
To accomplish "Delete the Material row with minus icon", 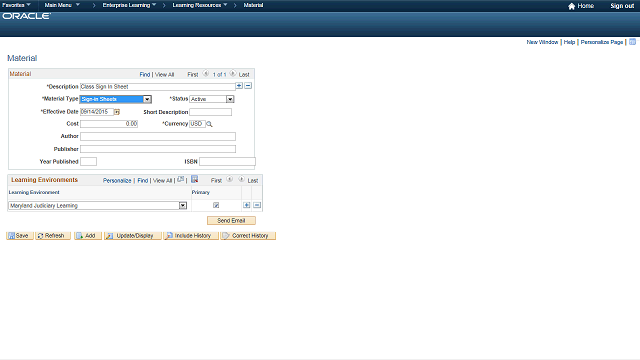I will pos(248,86).
